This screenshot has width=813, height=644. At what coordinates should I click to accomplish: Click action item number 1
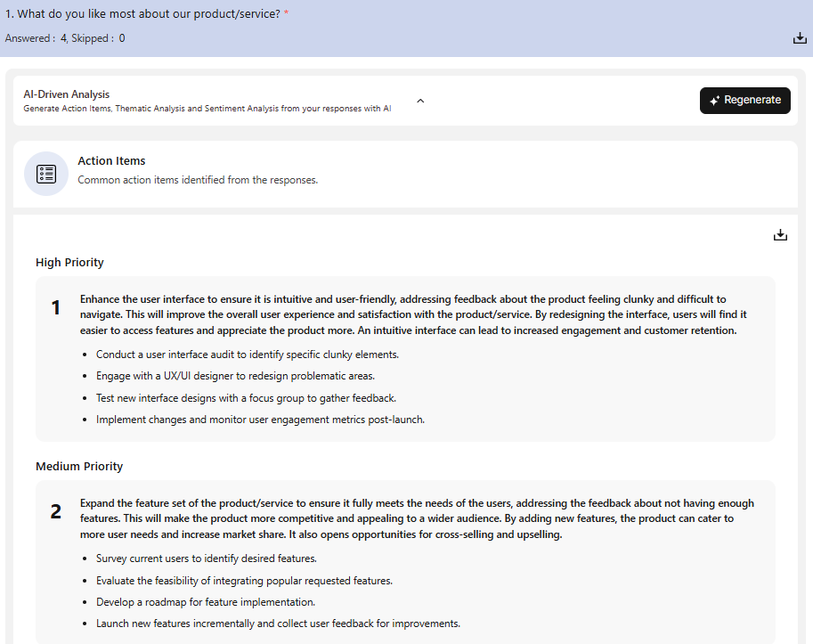56,308
